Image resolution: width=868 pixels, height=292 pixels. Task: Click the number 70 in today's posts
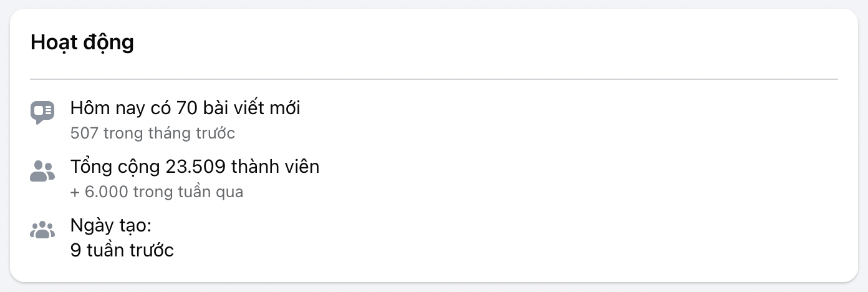click(x=187, y=108)
